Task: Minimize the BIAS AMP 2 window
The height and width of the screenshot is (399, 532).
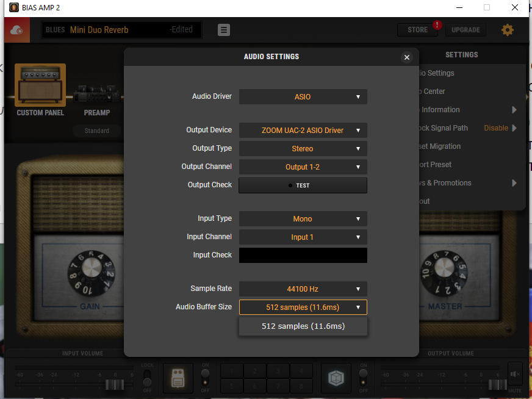Action: (459, 7)
